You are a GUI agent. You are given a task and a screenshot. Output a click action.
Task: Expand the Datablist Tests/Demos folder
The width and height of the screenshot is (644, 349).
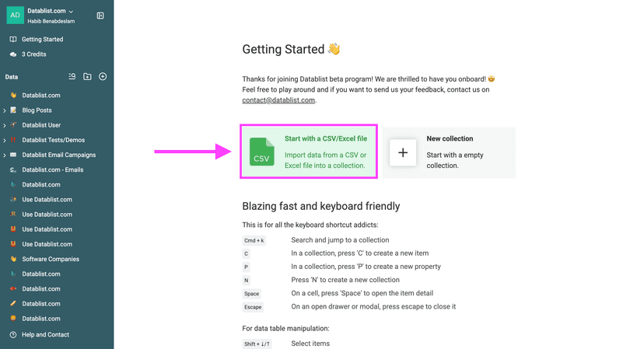point(5,140)
